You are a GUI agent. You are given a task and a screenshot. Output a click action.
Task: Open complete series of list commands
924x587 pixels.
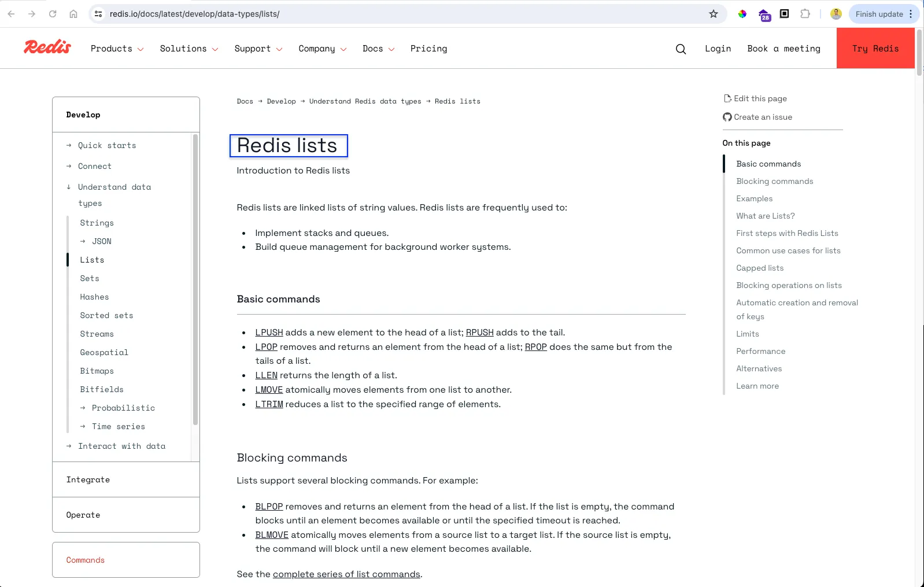(x=346, y=574)
